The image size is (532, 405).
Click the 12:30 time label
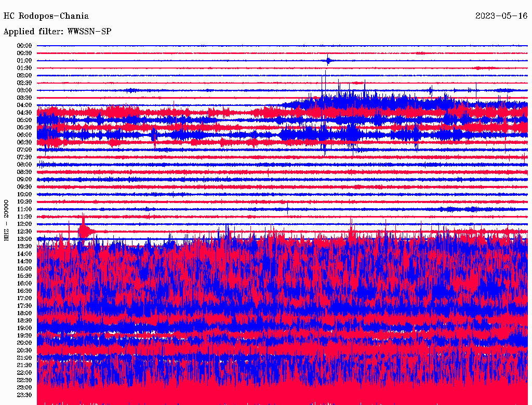click(25, 232)
